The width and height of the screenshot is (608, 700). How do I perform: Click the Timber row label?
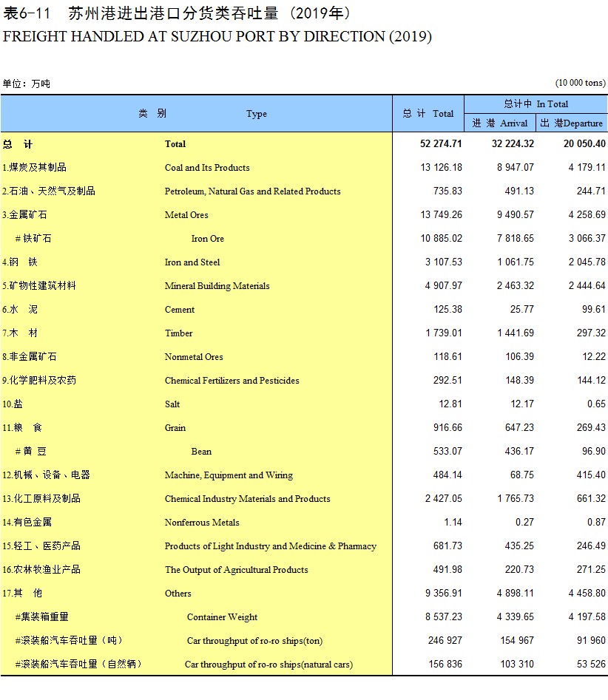(x=178, y=333)
